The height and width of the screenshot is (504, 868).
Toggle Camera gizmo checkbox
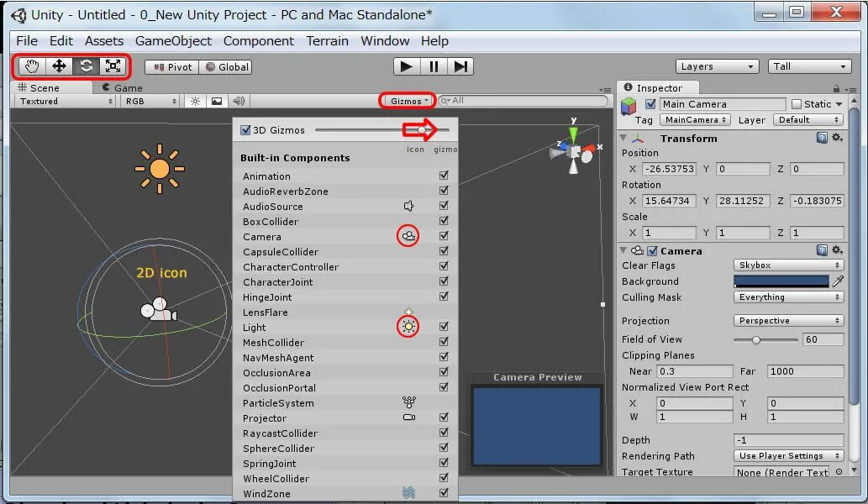coord(444,236)
